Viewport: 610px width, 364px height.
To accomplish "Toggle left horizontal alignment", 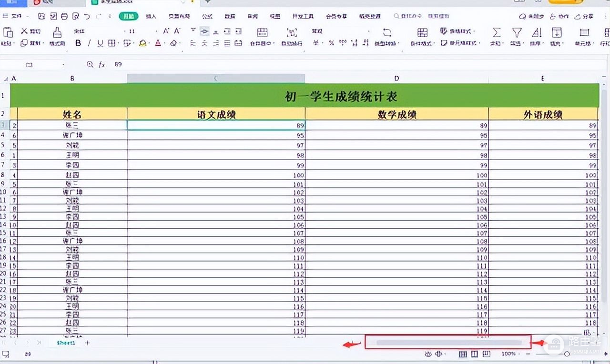I will [193, 43].
